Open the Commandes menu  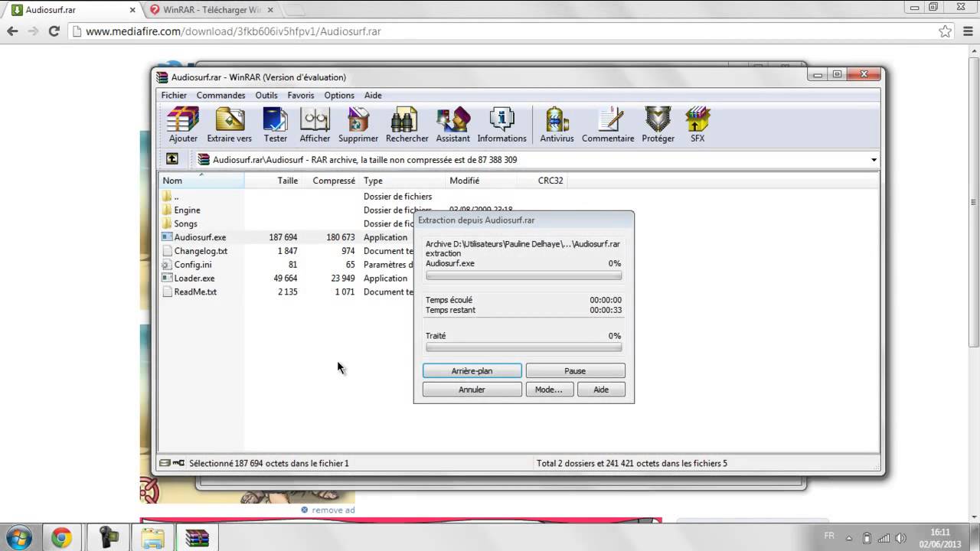coord(220,96)
